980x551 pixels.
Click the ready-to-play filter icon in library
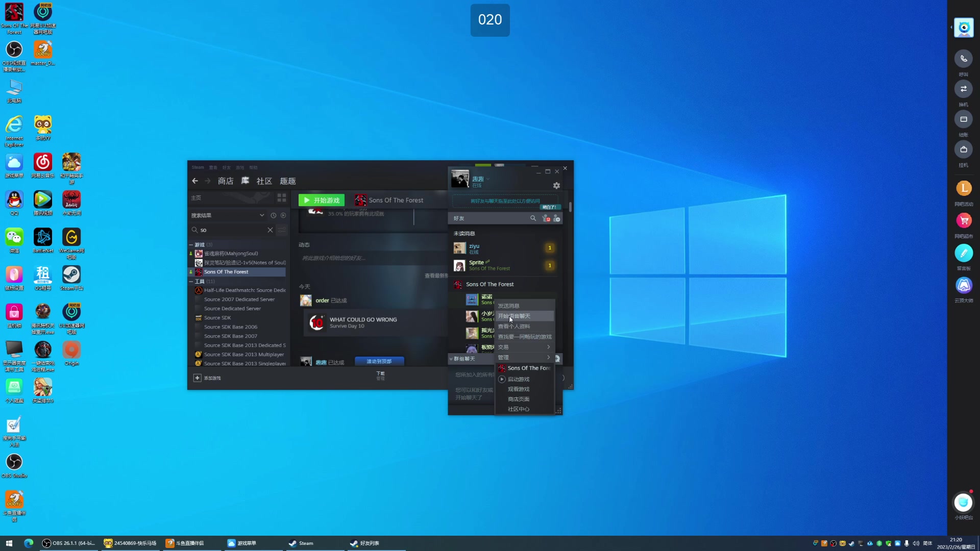pyautogui.click(x=283, y=216)
